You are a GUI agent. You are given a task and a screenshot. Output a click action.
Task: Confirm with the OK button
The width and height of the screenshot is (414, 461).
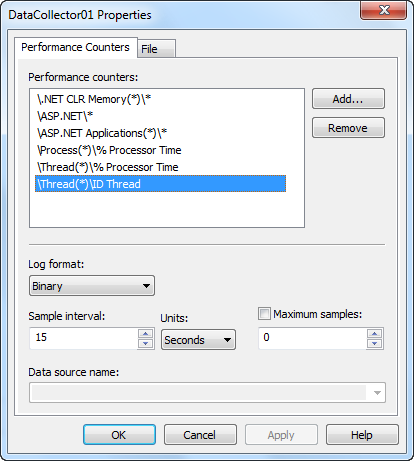pyautogui.click(x=119, y=435)
